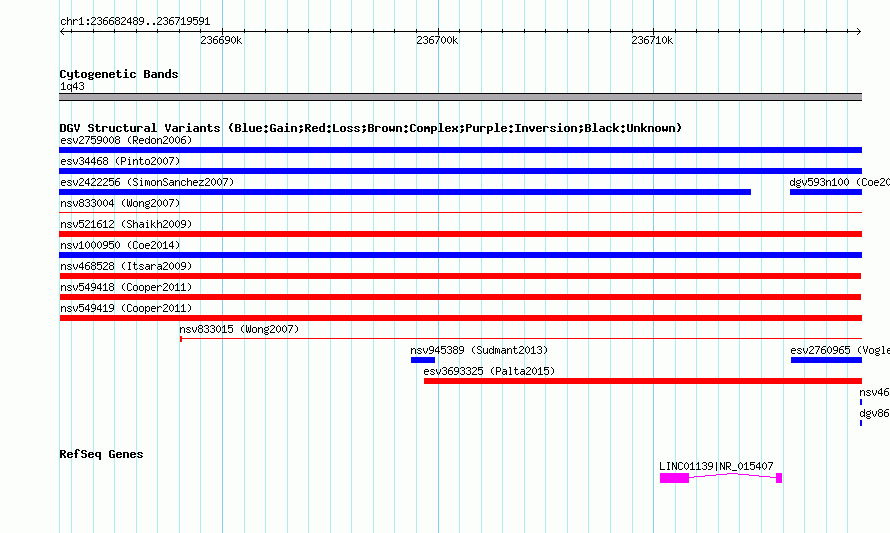The width and height of the screenshot is (890, 533).
Task: Click the blue bar under esv2760965
Action: [826, 360]
